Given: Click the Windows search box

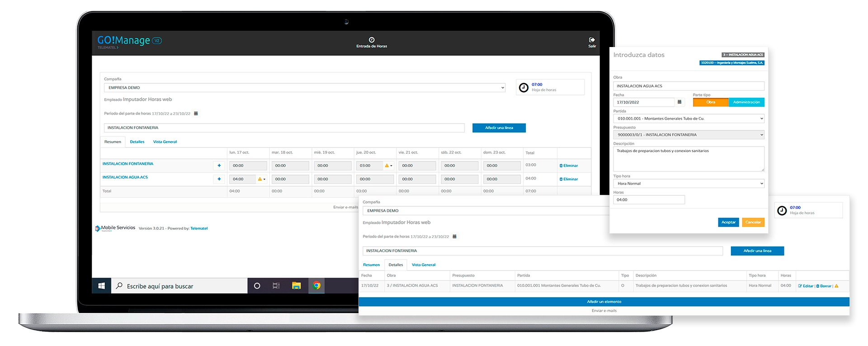Looking at the screenshot, I should [x=179, y=286].
